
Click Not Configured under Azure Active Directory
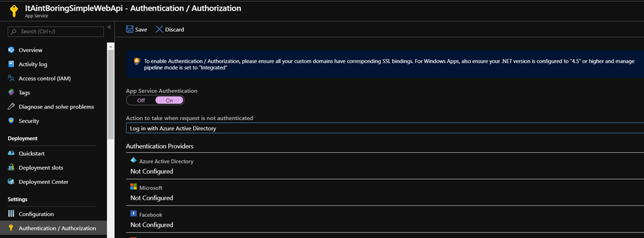tap(152, 171)
